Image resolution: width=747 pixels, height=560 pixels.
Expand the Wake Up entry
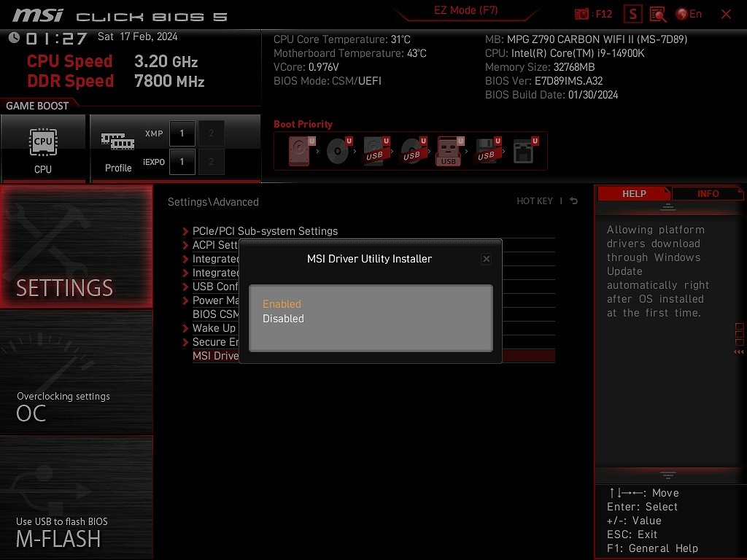(210, 328)
